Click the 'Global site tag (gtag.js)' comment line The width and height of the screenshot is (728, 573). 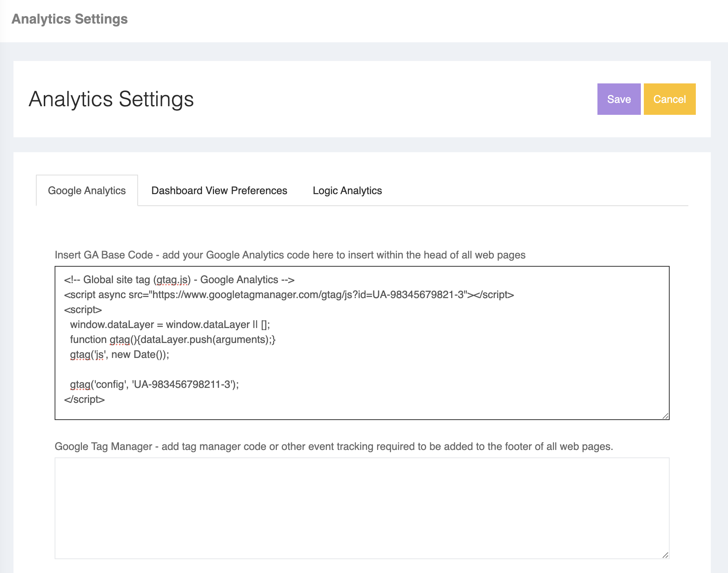(x=179, y=279)
